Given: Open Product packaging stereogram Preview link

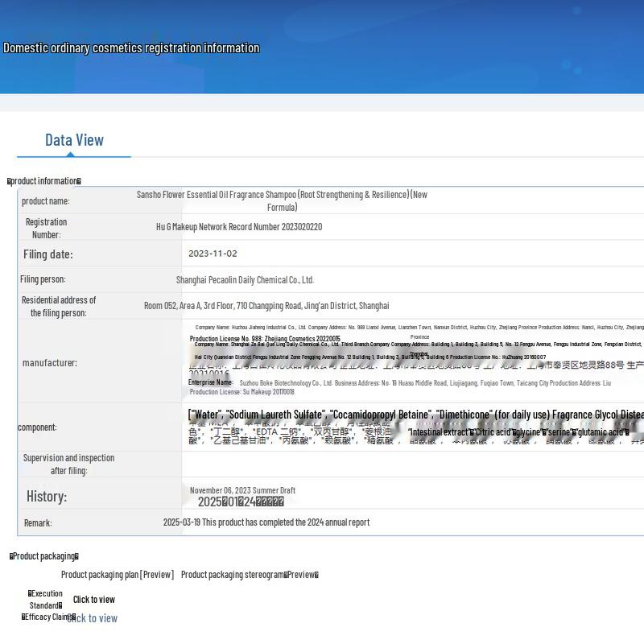Looking at the screenshot, I should coord(250,575).
